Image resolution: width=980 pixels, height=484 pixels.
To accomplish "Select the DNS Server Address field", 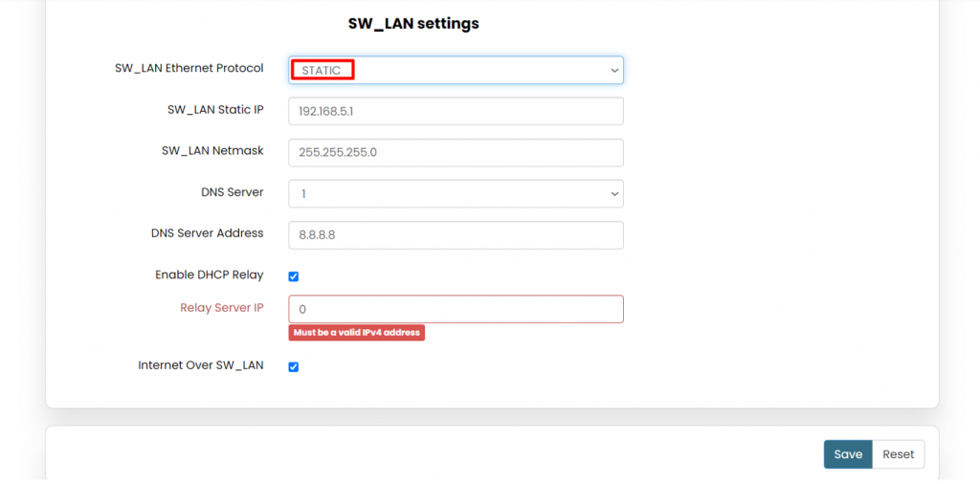I will click(x=456, y=235).
